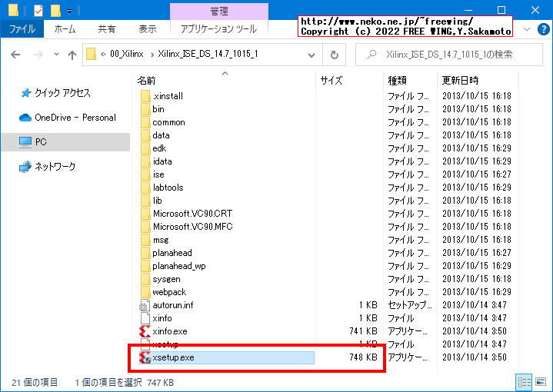Select the .xinstall folder icon
Screen dimensions: 553x392
click(145, 96)
